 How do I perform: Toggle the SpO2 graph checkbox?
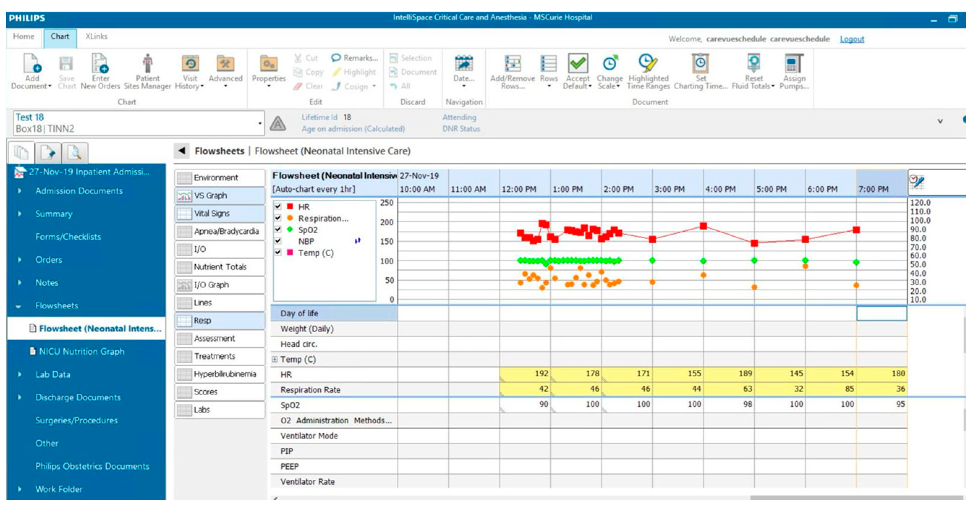(x=278, y=229)
